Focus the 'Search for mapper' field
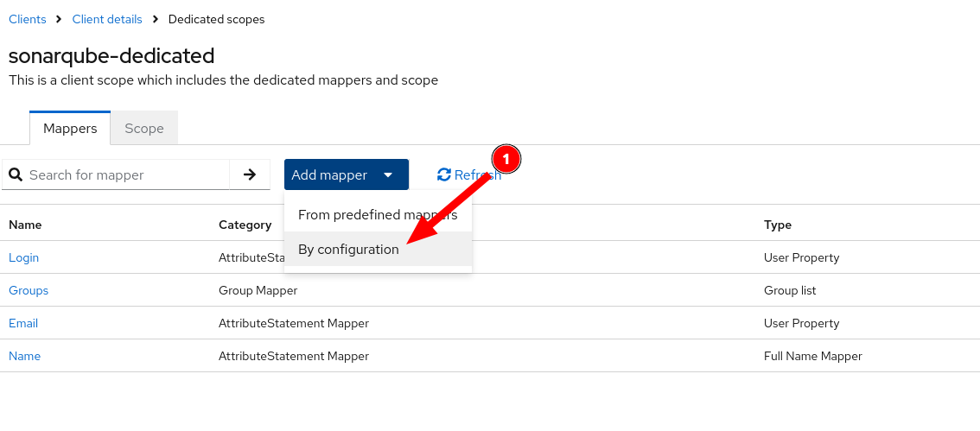This screenshot has height=431, width=980. (x=116, y=174)
